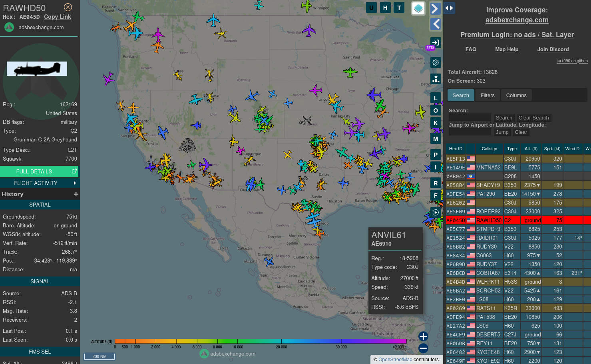Open tar1090 on github link

pyautogui.click(x=572, y=61)
